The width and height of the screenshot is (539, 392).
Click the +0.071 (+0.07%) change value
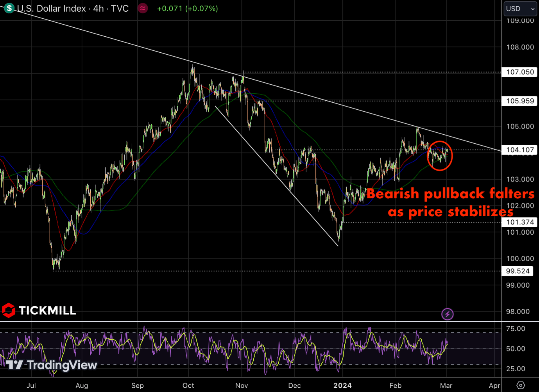point(187,9)
